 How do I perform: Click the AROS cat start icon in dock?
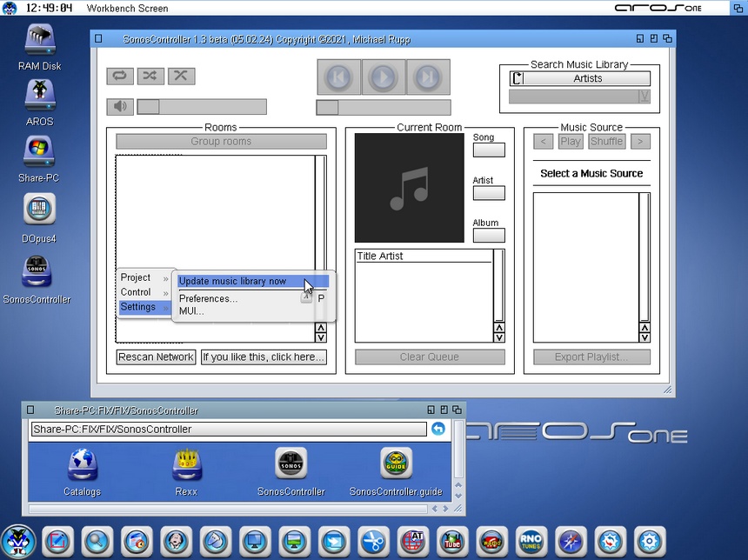click(18, 542)
